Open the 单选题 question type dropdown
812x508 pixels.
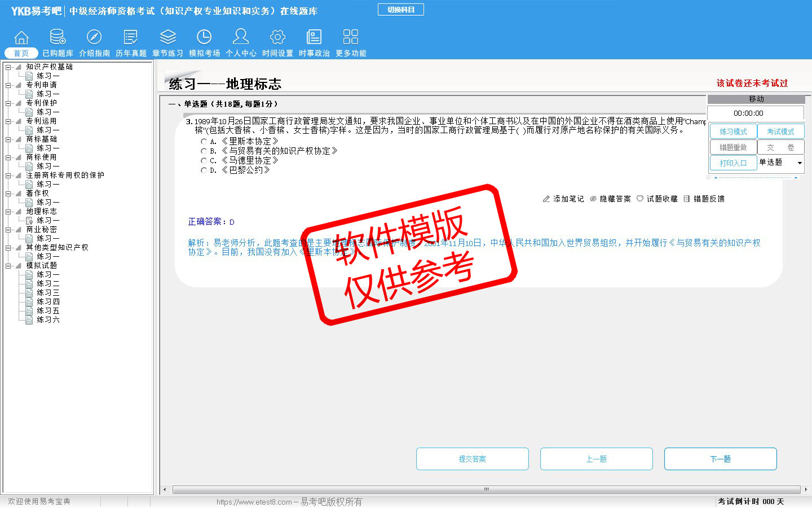point(799,163)
